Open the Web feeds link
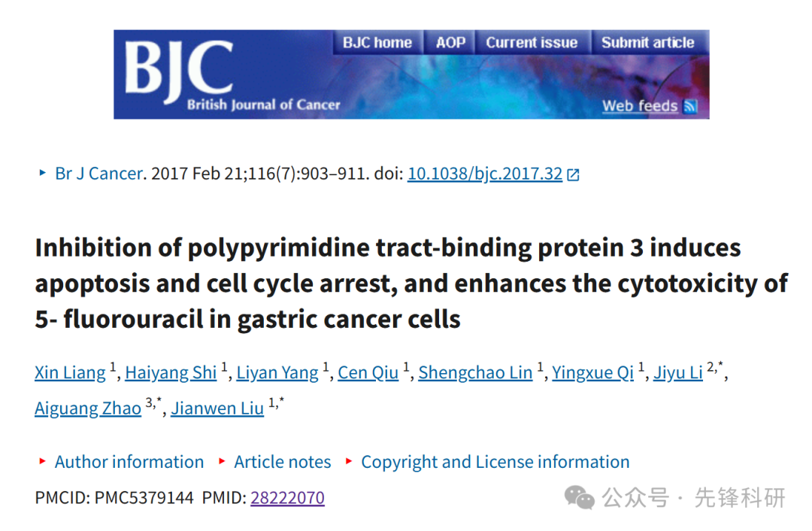Image resolution: width=812 pixels, height=531 pixels. click(640, 106)
